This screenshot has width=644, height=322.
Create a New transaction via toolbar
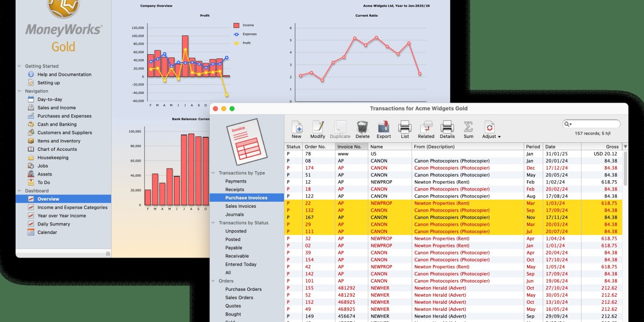297,129
